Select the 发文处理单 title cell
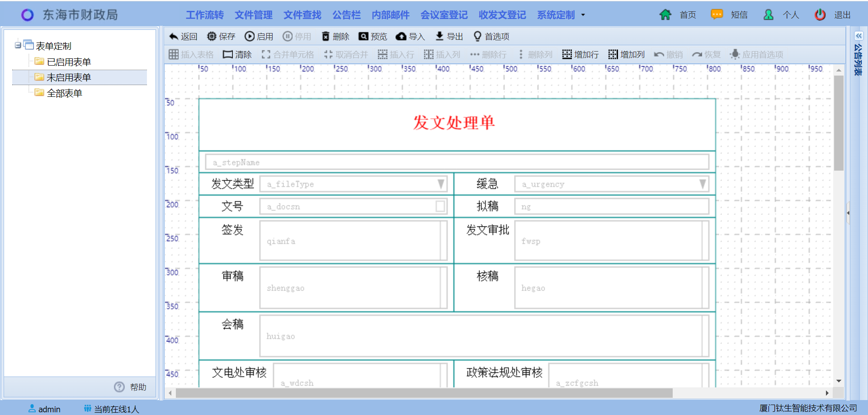 coord(457,124)
